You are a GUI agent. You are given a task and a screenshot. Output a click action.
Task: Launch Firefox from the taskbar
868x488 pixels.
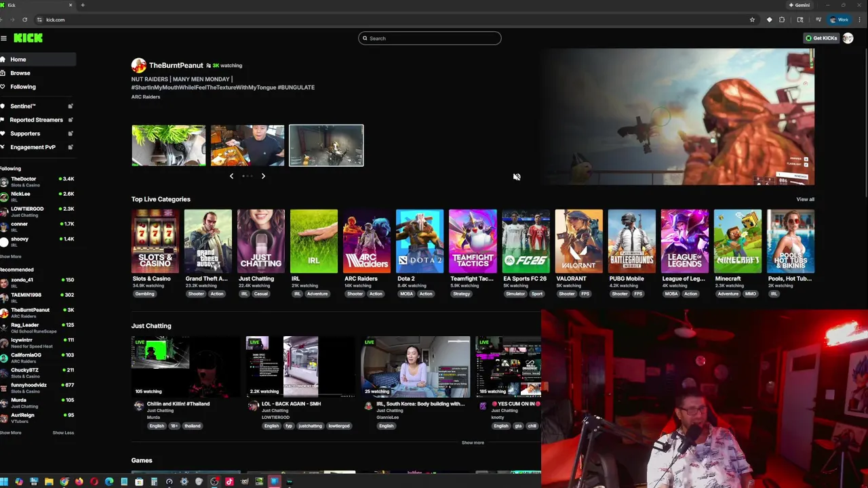point(79,482)
